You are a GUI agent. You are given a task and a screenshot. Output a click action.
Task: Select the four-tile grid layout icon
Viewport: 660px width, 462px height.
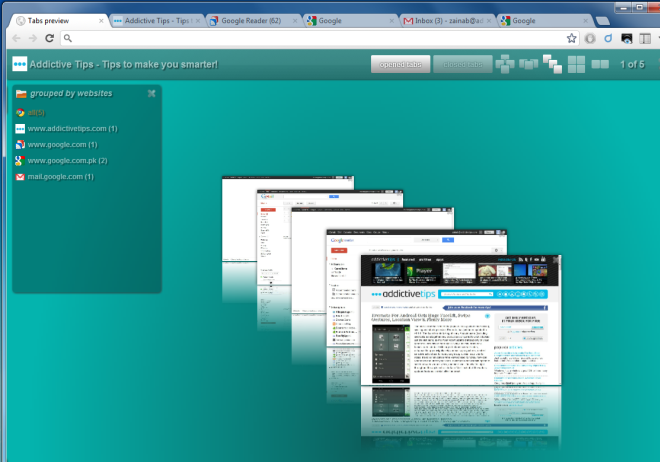(576, 64)
